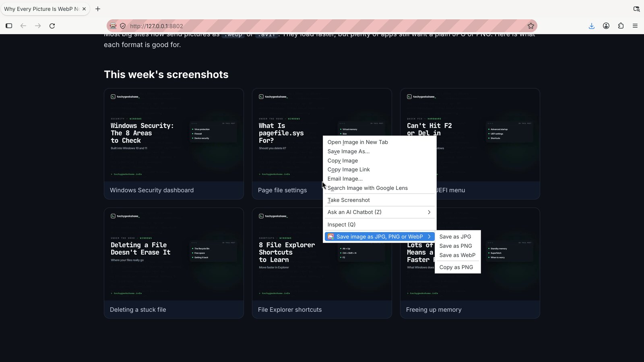Expand Save image as JPG, PNG or WebP
The image size is (644, 362).
click(x=379, y=237)
